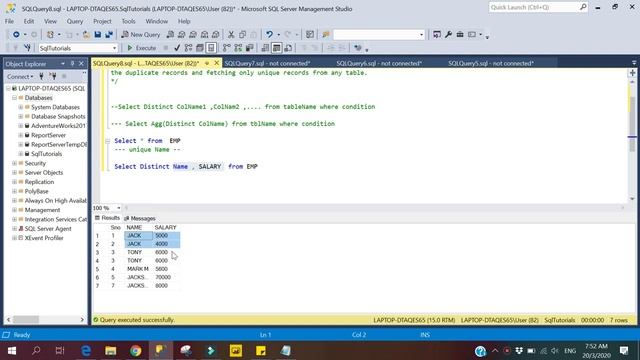640x360 pixels.
Task: Click the Navigate Backward icon
Action: pyautogui.click(x=16, y=35)
